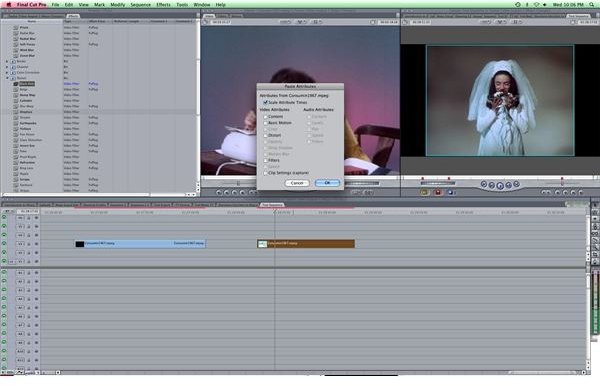Uncheck Scale Attribute Times checkbox
This screenshot has height=386, width=600.
pyautogui.click(x=265, y=103)
